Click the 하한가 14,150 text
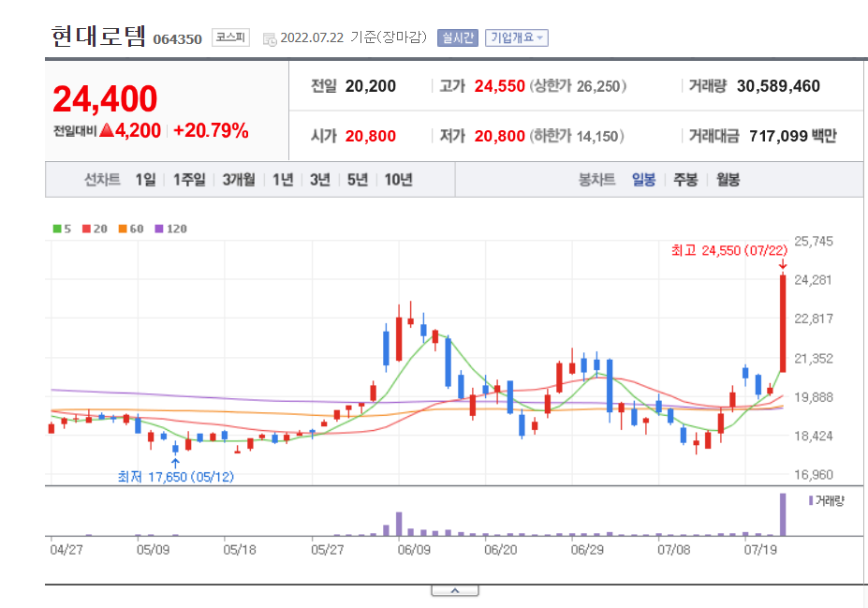The width and height of the screenshot is (868, 608). (x=577, y=136)
